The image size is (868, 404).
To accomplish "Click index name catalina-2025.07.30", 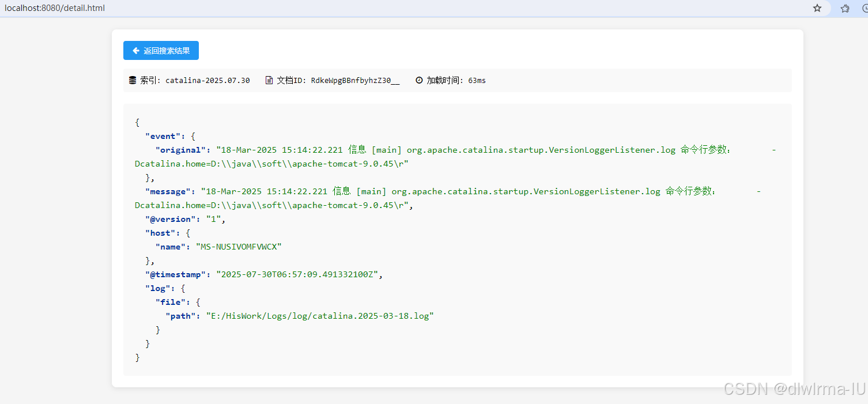I will (x=207, y=81).
